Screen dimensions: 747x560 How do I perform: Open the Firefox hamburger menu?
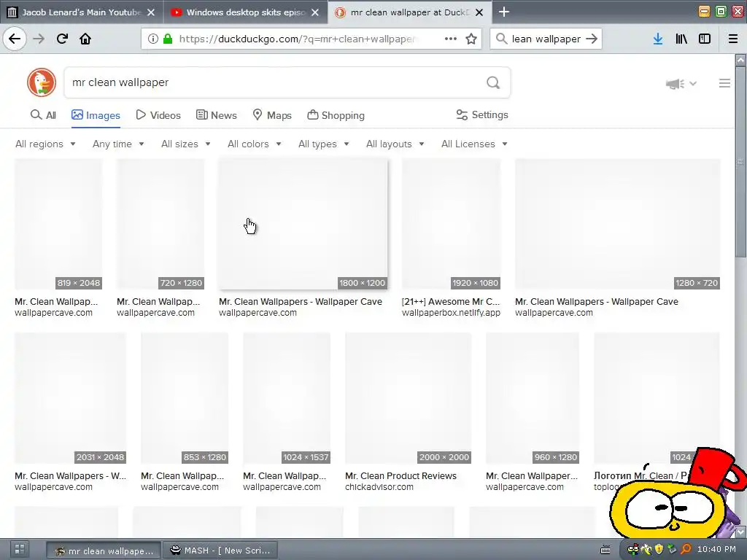coord(733,39)
